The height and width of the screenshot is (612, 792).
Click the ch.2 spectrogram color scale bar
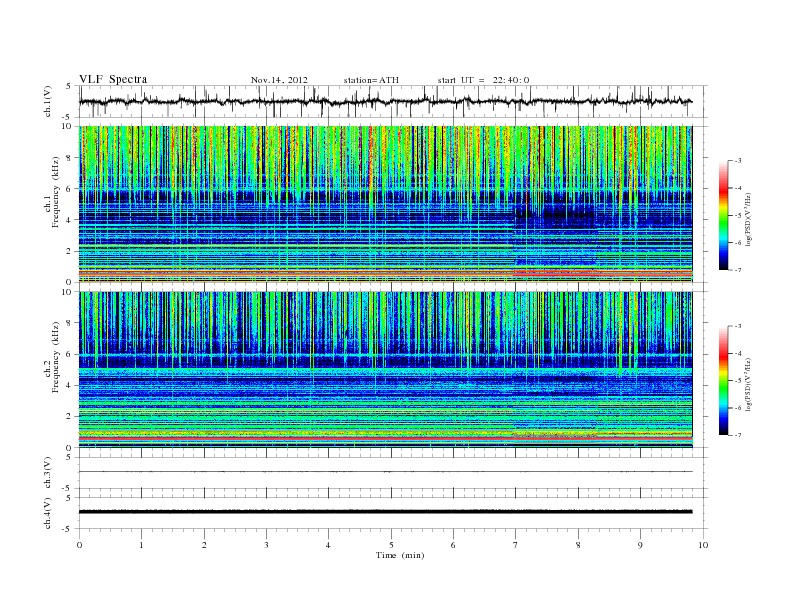[x=724, y=381]
